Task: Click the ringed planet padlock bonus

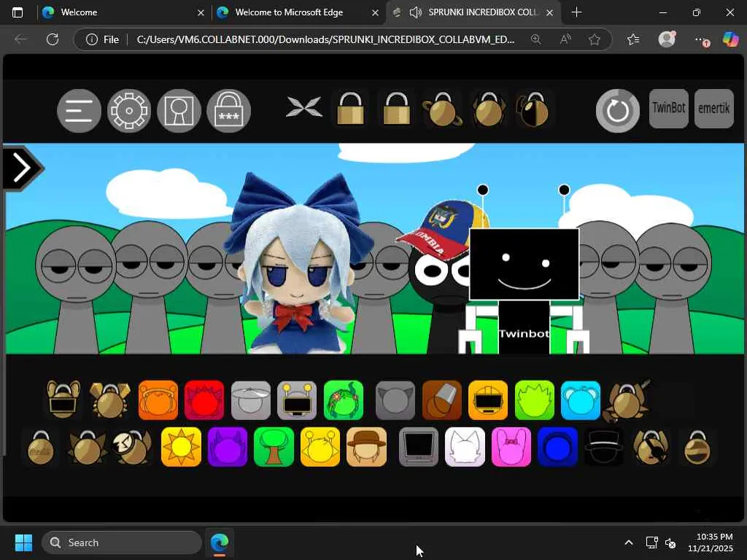Action: 442,109
